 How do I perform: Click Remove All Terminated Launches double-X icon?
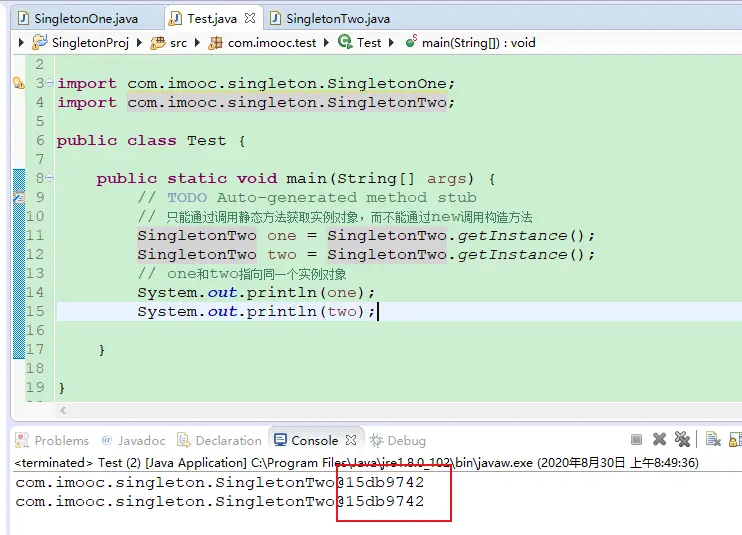pyautogui.click(x=682, y=439)
